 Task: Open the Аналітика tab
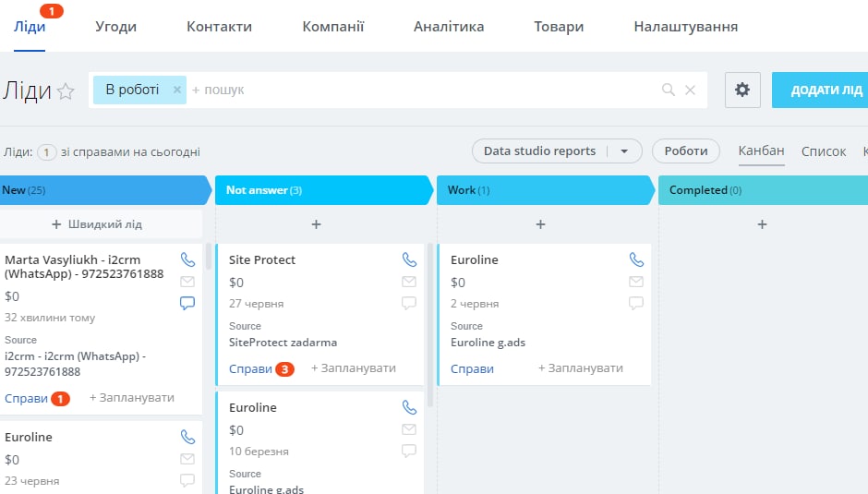pyautogui.click(x=449, y=27)
